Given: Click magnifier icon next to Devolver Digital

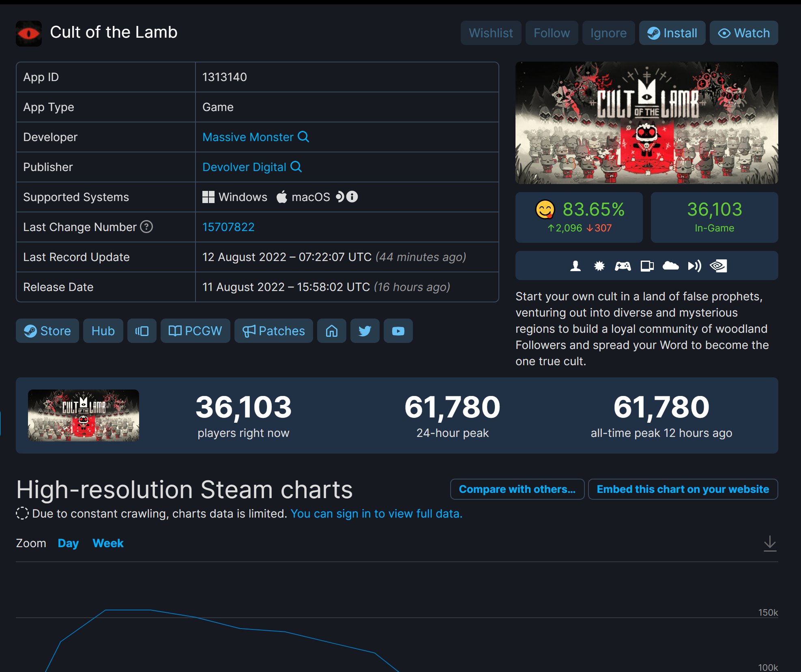Looking at the screenshot, I should point(296,167).
